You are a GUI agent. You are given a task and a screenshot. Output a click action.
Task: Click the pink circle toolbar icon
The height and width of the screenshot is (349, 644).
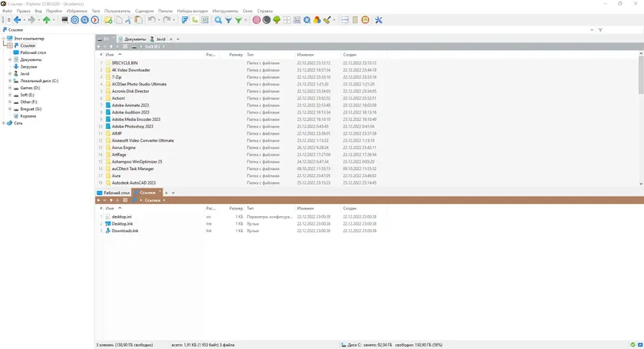point(256,19)
